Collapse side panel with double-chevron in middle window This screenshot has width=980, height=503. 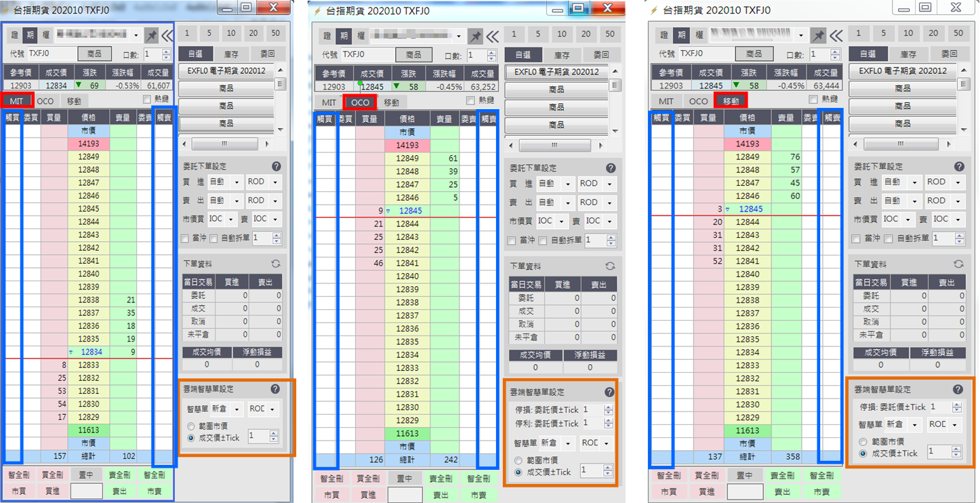(493, 37)
